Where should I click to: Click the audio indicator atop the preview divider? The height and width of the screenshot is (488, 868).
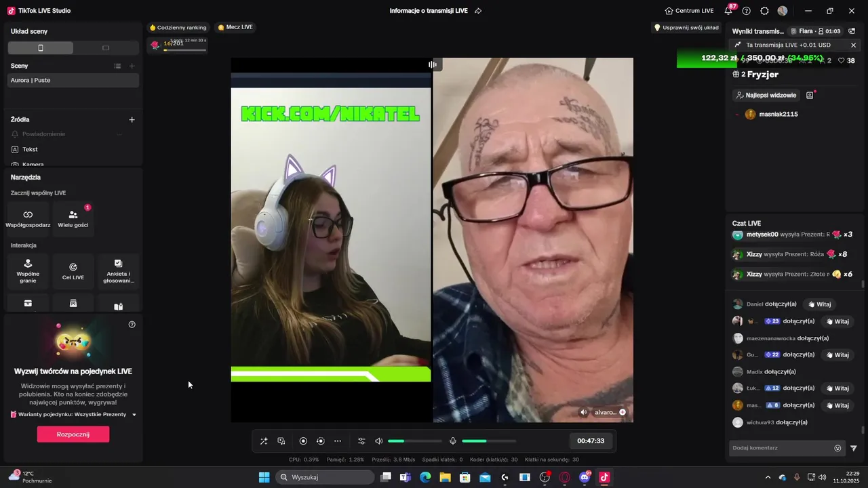(x=432, y=64)
